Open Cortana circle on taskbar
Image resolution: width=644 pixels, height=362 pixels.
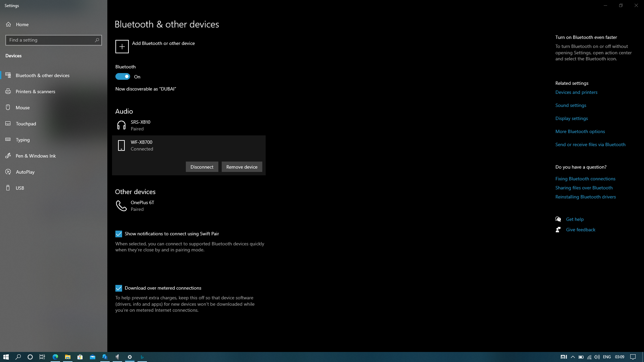30,357
